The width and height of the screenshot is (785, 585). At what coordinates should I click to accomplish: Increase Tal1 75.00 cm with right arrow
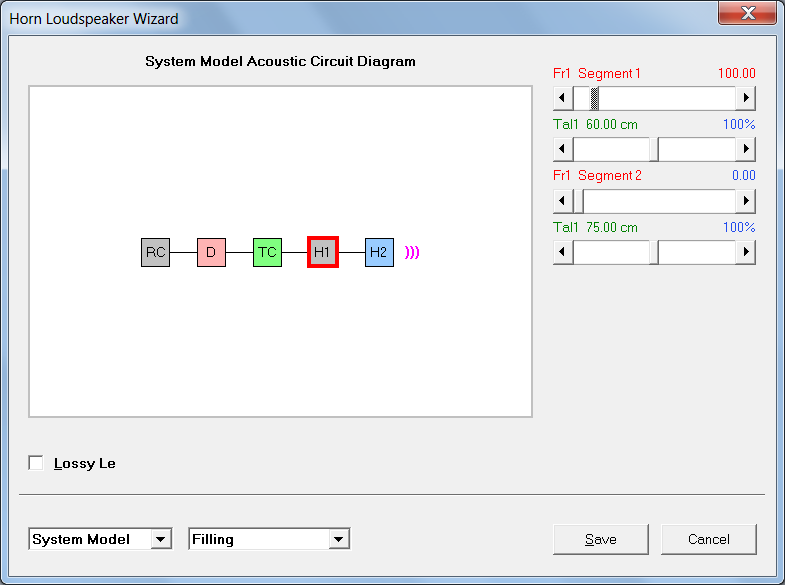point(746,252)
